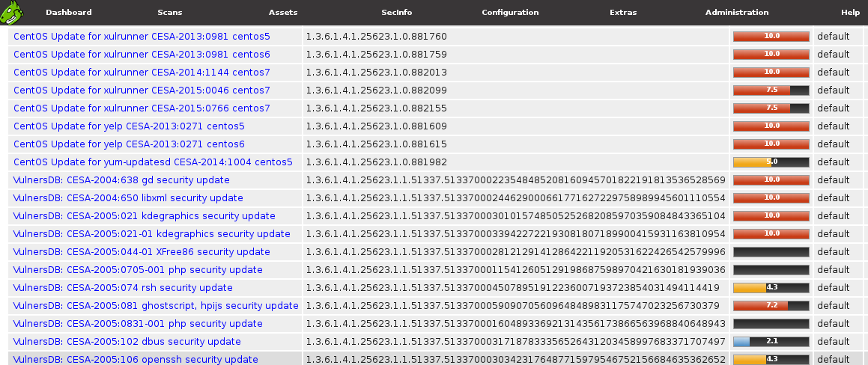Select OID ending 881982
This screenshot has width=868, height=365.
point(377,162)
